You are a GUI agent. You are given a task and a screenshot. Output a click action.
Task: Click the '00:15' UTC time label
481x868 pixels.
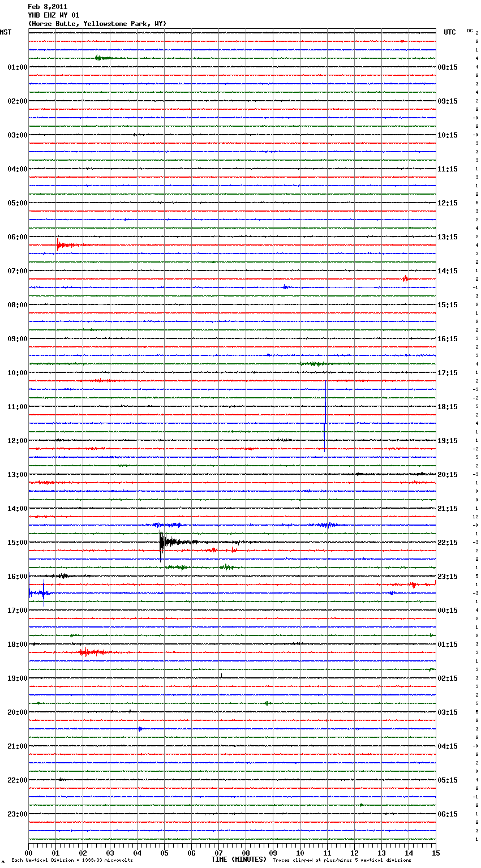448,611
